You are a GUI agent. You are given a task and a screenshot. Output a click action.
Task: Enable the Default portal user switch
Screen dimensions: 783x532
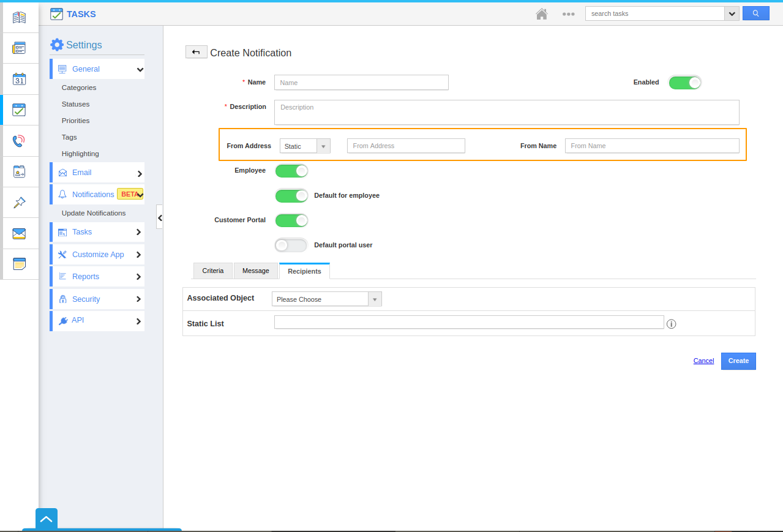tap(291, 245)
